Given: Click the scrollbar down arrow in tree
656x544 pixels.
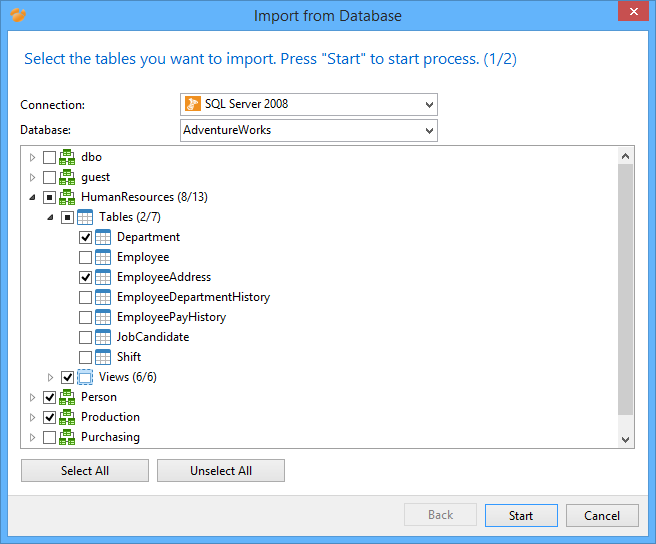Looking at the screenshot, I should [626, 438].
